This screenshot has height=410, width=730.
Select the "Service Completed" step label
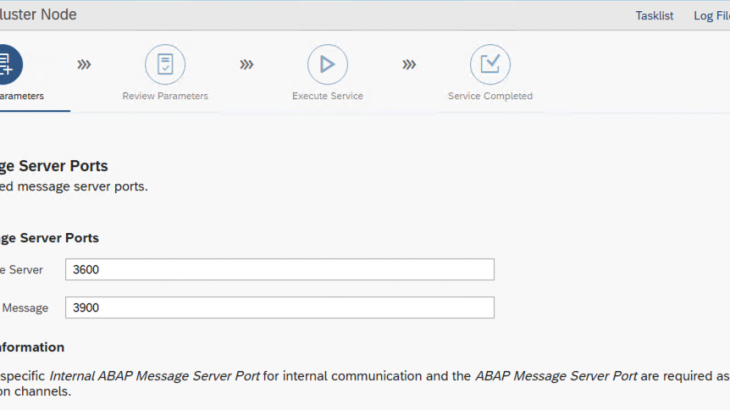point(490,97)
